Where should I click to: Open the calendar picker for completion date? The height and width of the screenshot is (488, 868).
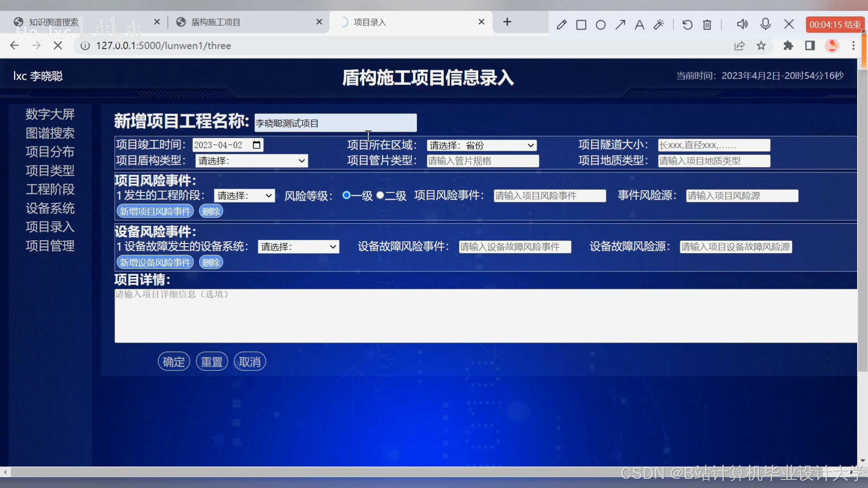(256, 145)
